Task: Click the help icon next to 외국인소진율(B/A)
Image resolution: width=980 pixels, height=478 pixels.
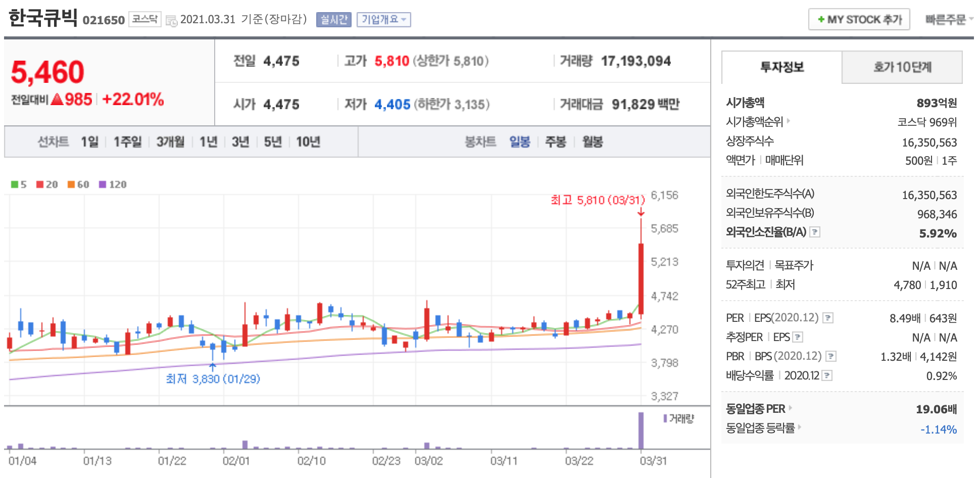Action: tap(815, 232)
